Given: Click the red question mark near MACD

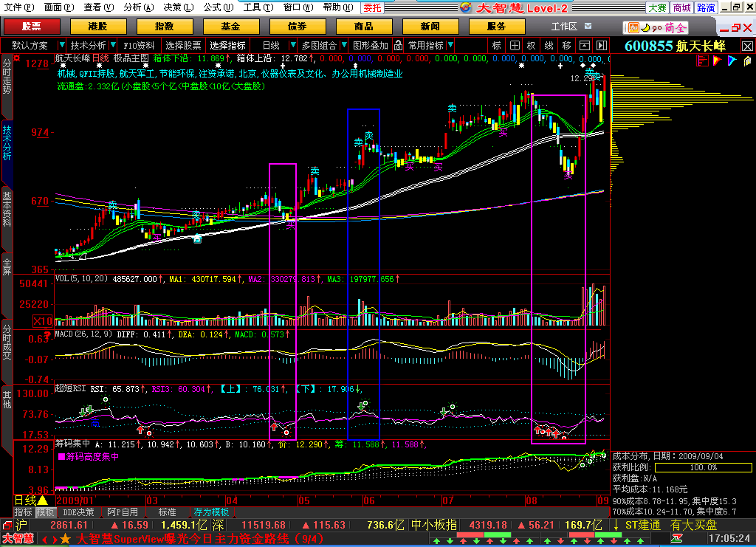Looking at the screenshot, I should tap(47, 335).
